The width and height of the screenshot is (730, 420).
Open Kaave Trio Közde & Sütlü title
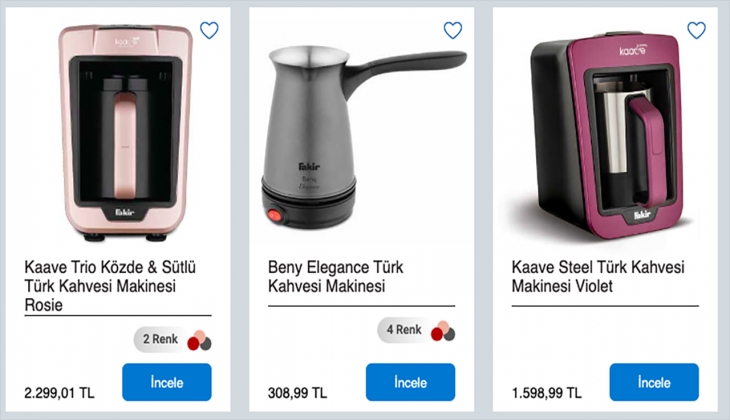[100, 287]
